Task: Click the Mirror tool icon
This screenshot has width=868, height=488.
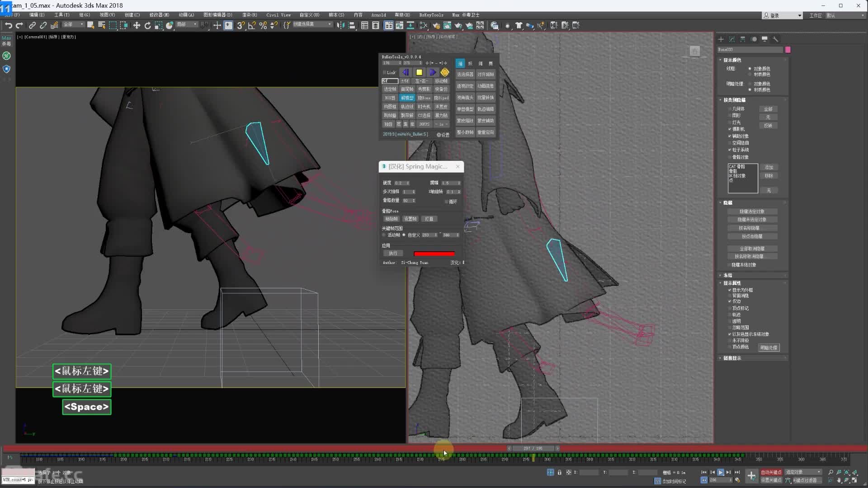Action: (x=340, y=25)
